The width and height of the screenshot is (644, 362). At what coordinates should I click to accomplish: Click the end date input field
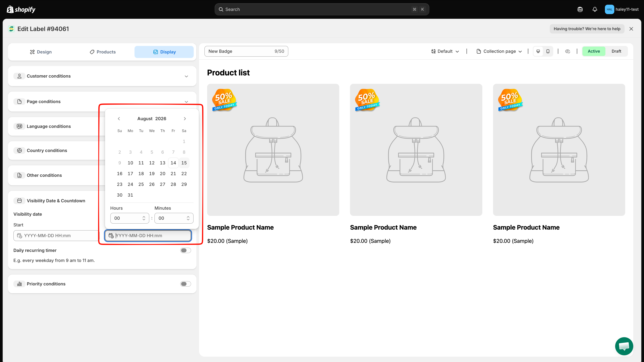pyautogui.click(x=148, y=236)
